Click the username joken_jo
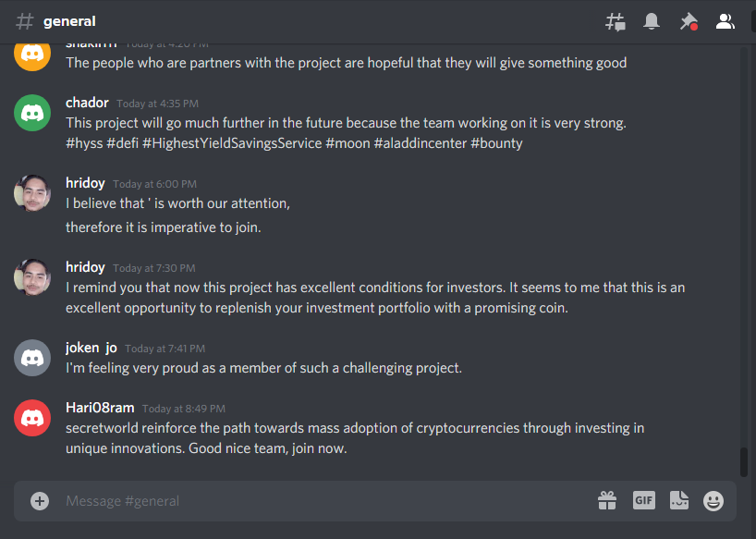The width and height of the screenshot is (756, 539). coord(91,348)
